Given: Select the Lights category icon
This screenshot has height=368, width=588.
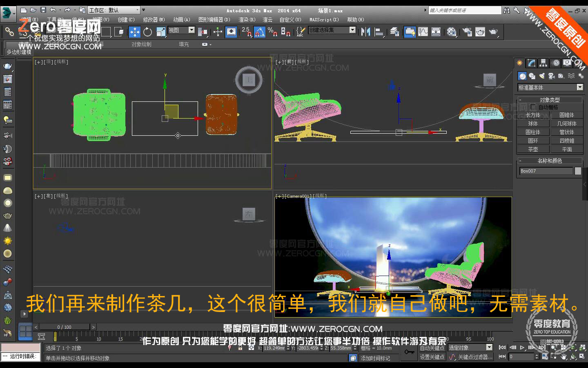Looking at the screenshot, I should (x=541, y=76).
